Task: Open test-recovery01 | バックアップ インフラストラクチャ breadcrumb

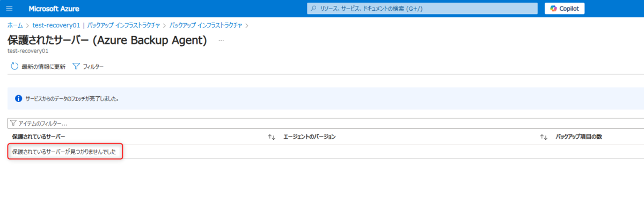Action: 96,25
